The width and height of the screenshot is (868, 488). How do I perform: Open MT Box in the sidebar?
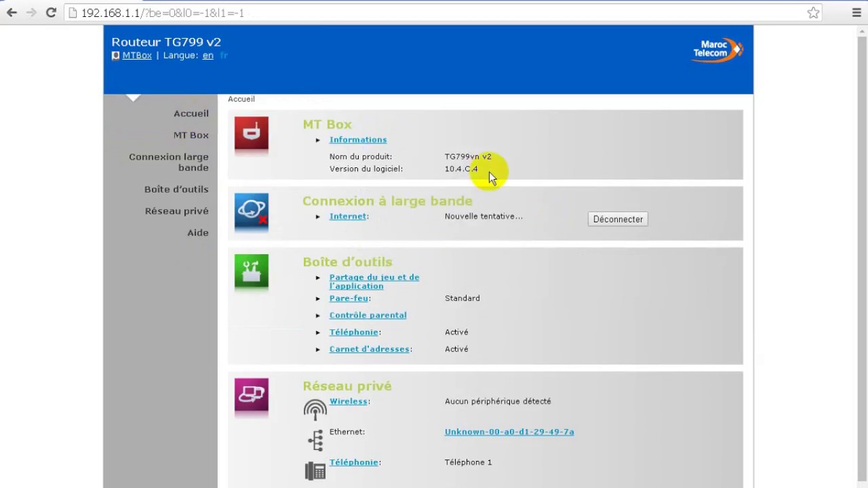coord(191,135)
